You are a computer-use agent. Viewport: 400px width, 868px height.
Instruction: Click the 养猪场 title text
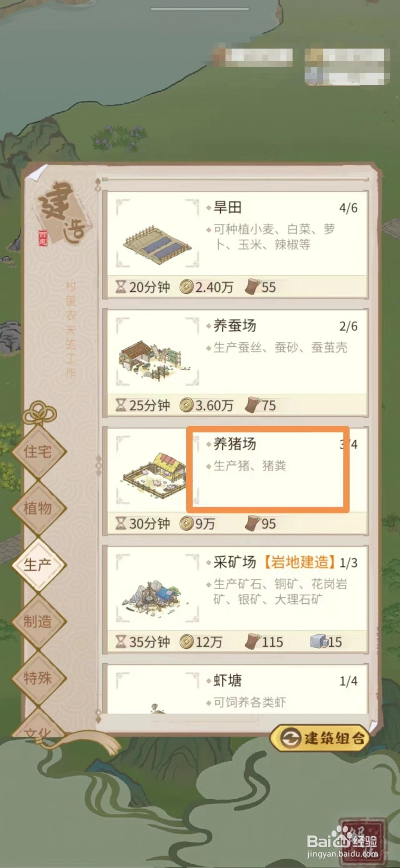[234, 444]
